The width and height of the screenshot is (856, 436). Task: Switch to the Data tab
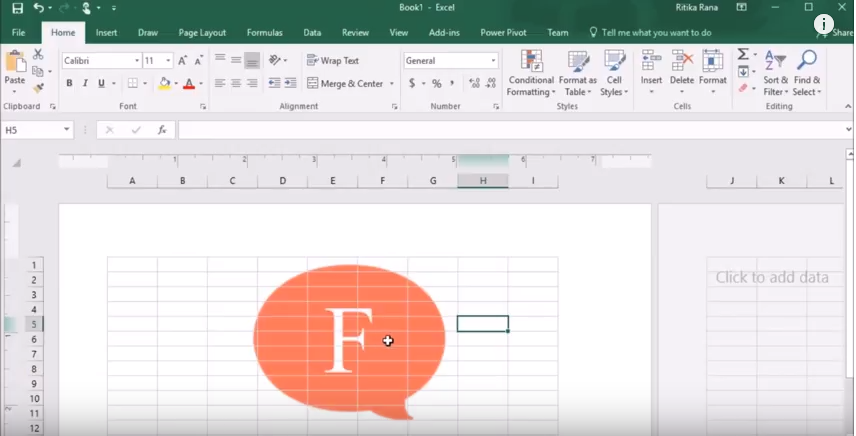[x=312, y=33]
